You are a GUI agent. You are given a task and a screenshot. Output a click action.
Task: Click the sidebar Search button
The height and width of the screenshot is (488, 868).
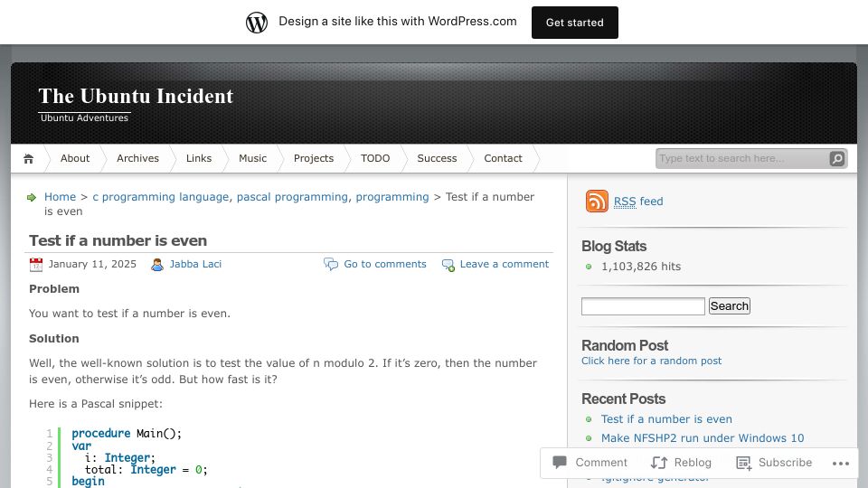click(729, 306)
